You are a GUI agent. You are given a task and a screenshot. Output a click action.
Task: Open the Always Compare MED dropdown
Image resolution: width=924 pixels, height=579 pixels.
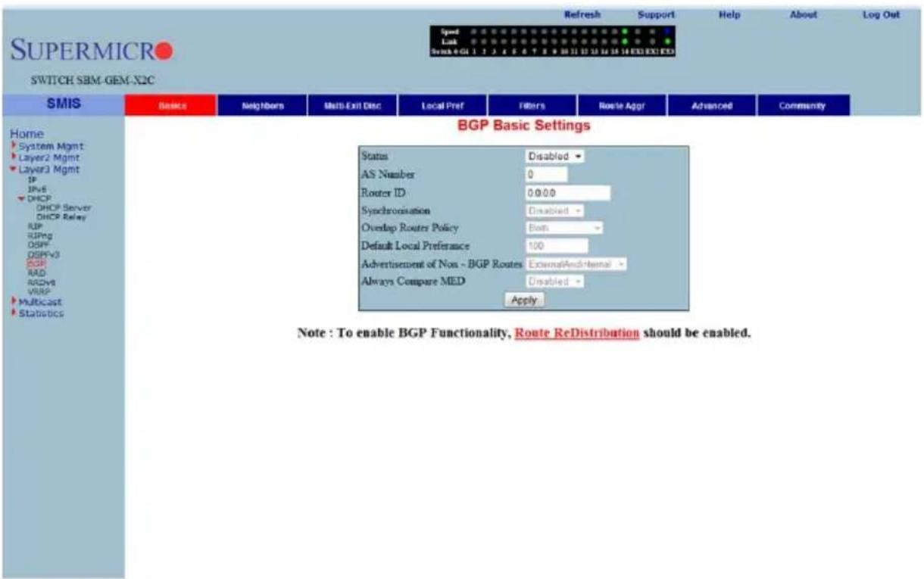click(x=555, y=282)
